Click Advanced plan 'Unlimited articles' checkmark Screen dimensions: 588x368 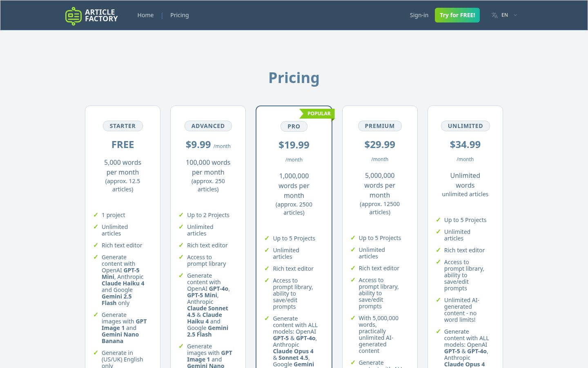click(x=181, y=227)
